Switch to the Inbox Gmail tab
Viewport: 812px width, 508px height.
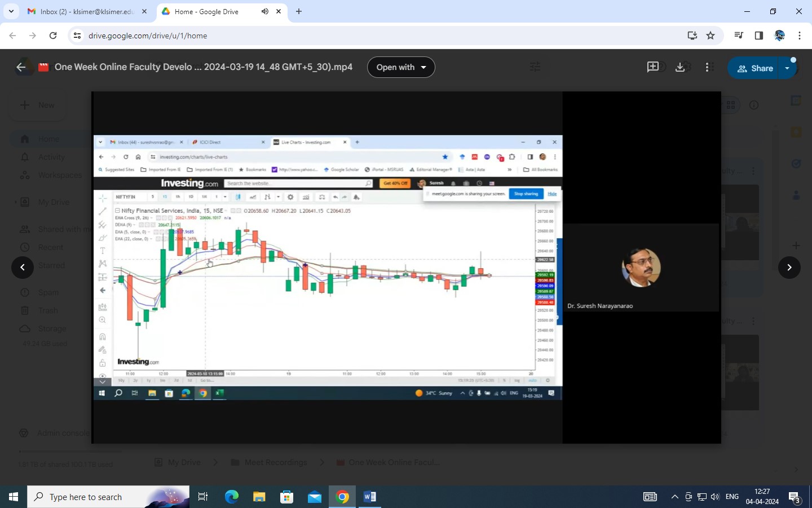[85, 11]
